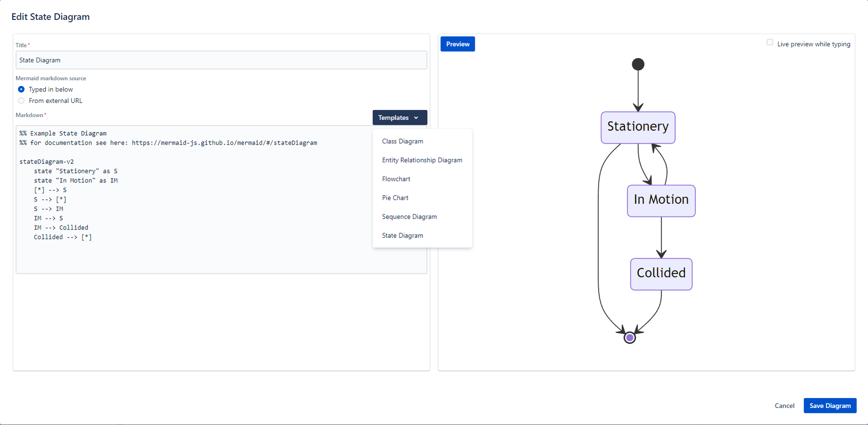Cancel editing the diagram
Viewport: 868px width, 425px height.
point(784,406)
